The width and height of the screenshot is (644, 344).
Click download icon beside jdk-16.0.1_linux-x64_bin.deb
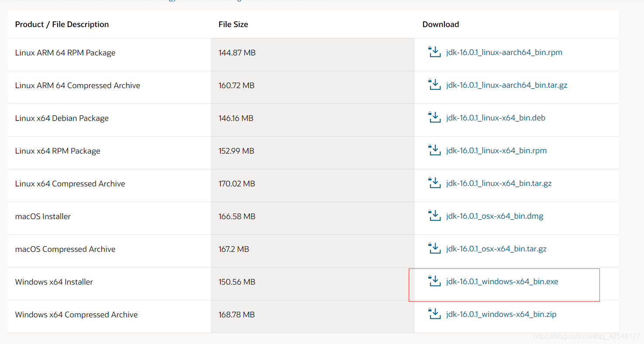click(434, 117)
